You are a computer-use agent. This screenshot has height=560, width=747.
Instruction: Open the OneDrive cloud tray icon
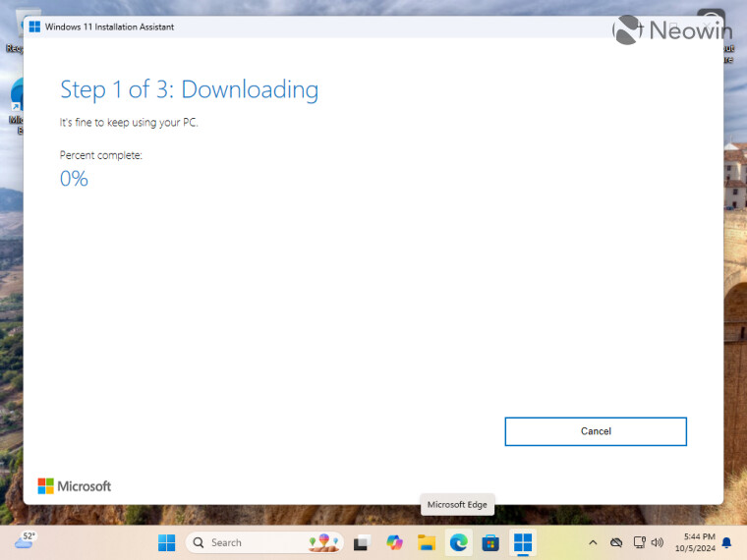tap(616, 542)
